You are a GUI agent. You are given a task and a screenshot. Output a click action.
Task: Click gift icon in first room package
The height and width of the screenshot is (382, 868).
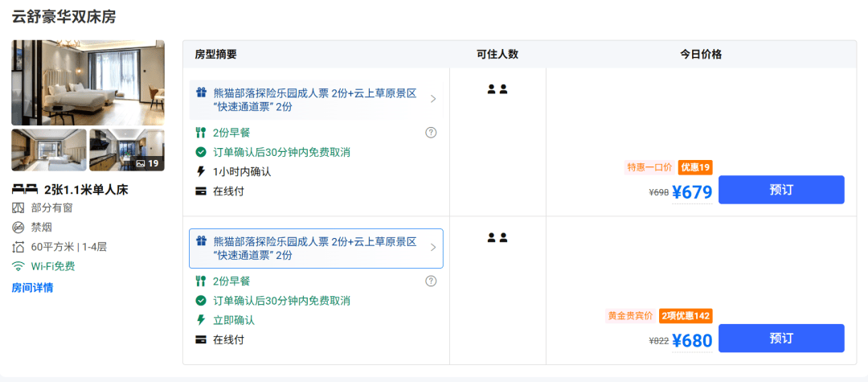pos(201,92)
